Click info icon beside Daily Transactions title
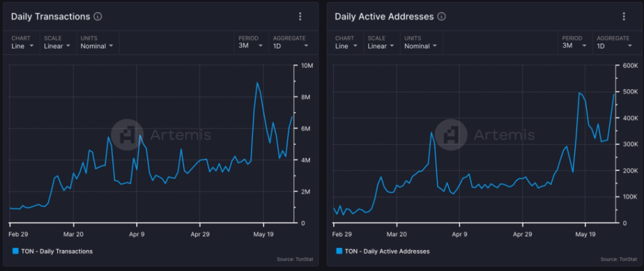The image size is (644, 271). [x=97, y=16]
